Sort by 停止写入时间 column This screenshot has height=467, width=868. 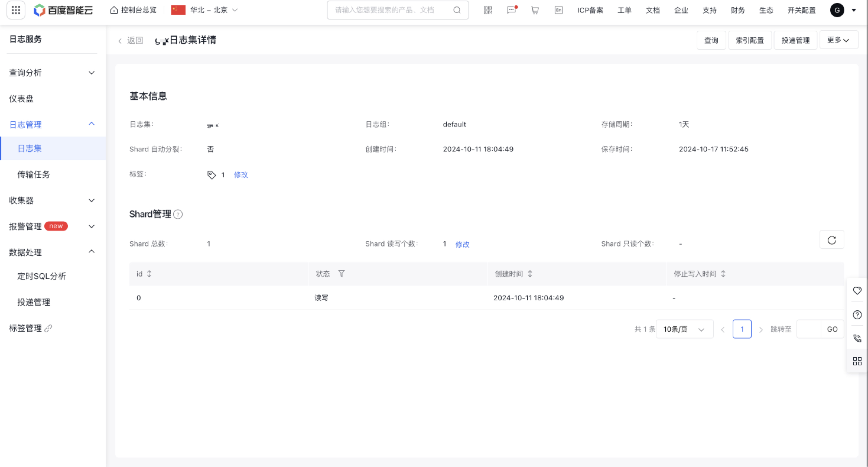coord(723,274)
